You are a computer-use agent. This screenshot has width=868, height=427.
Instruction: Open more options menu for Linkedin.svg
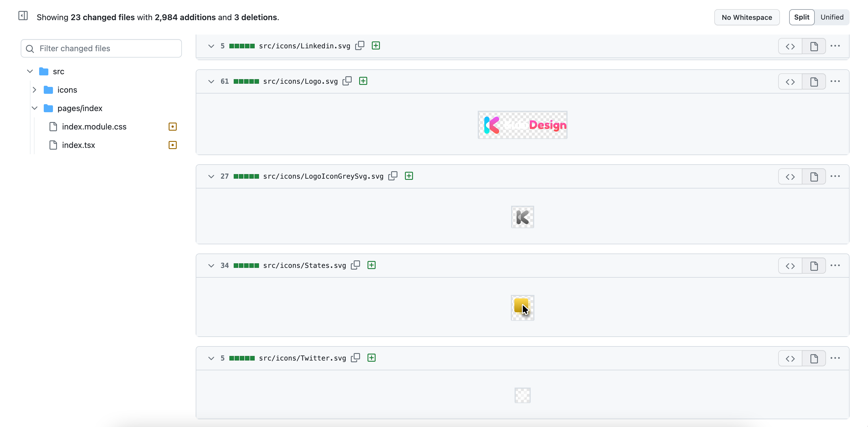835,46
